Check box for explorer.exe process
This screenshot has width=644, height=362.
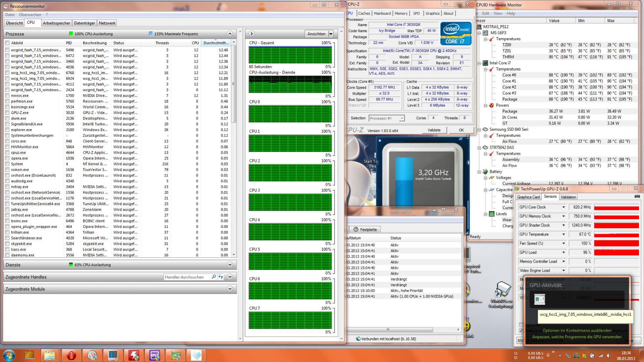point(7,130)
